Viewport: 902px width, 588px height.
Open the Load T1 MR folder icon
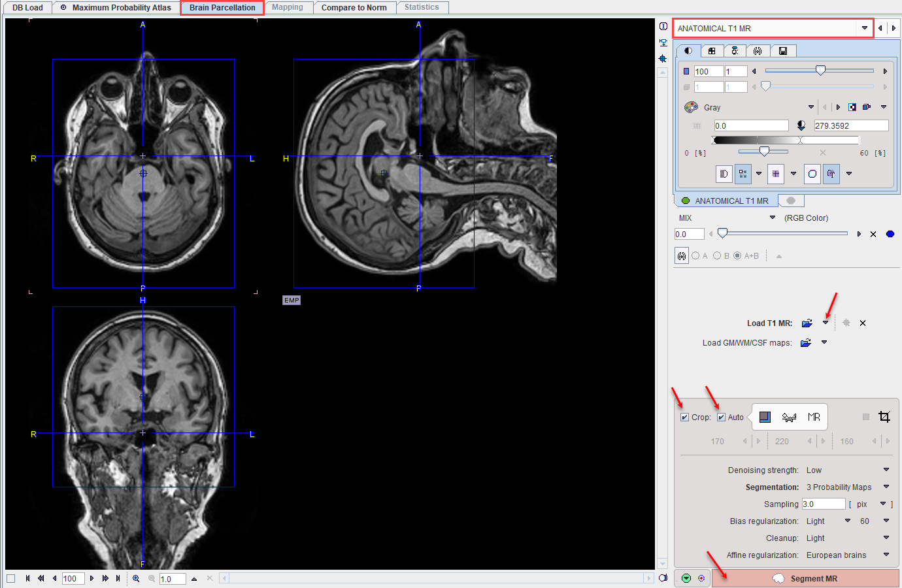point(807,323)
